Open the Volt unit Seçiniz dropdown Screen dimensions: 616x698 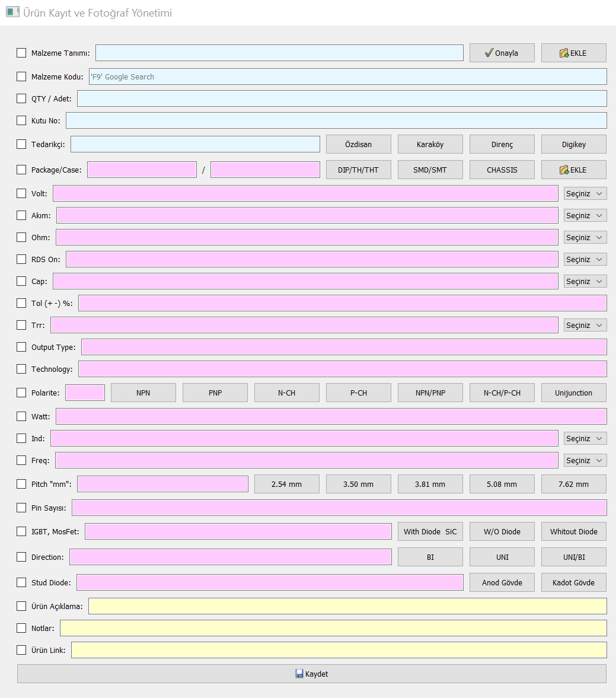pos(585,193)
